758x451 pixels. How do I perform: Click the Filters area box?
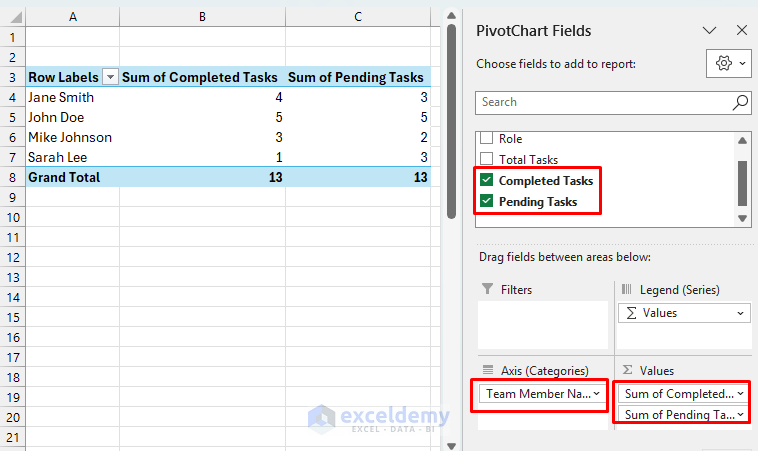coord(542,325)
